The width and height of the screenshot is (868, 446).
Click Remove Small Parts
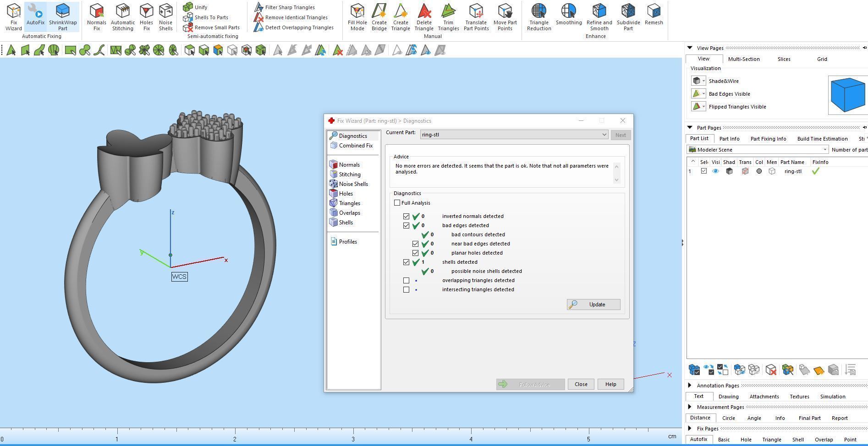pyautogui.click(x=211, y=27)
